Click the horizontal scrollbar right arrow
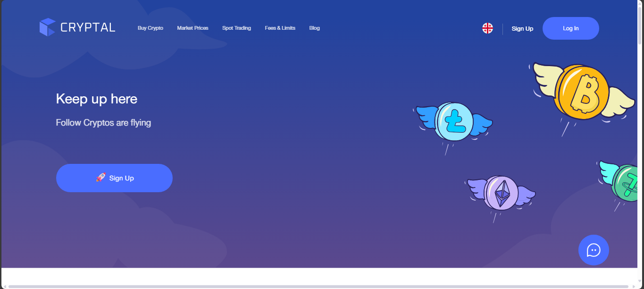This screenshot has width=644, height=289. click(x=634, y=286)
